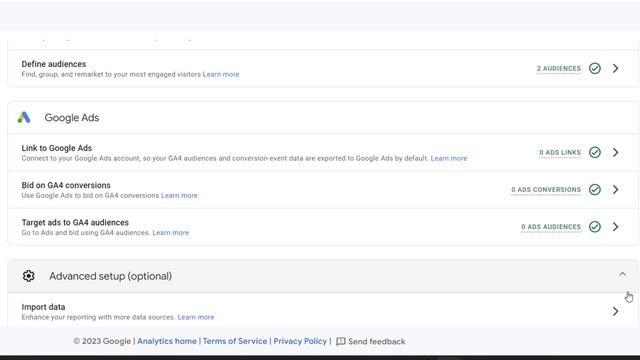Open Learn more link for Target ads to GA4 audiences
The image size is (640, 360).
click(171, 233)
